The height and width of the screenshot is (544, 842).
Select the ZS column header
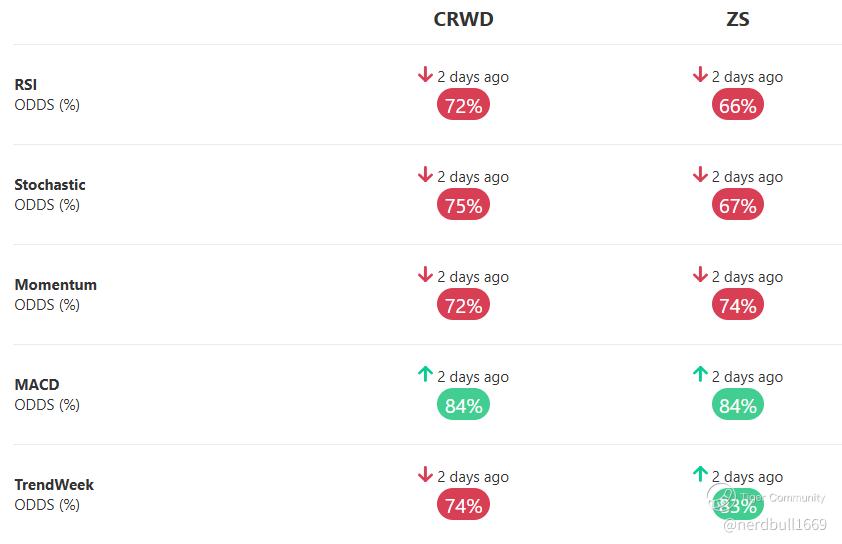pos(738,19)
